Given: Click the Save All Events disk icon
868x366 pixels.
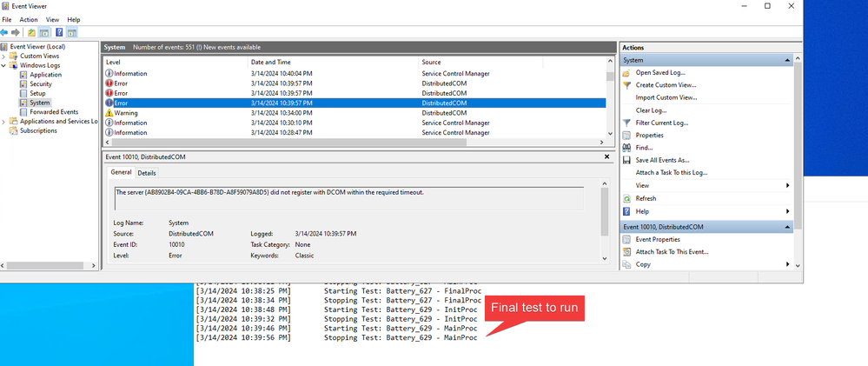Looking at the screenshot, I should 626,160.
